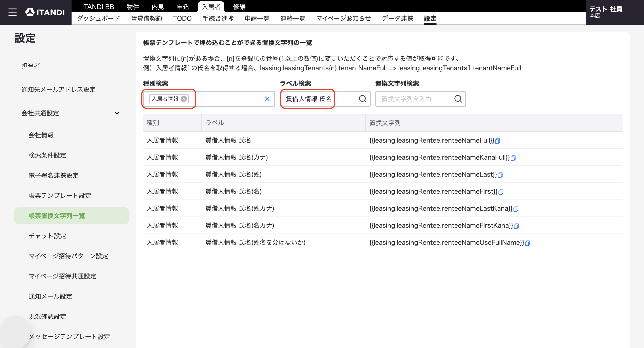
Task: Switch to the 物件 top tab
Action: pyautogui.click(x=133, y=7)
